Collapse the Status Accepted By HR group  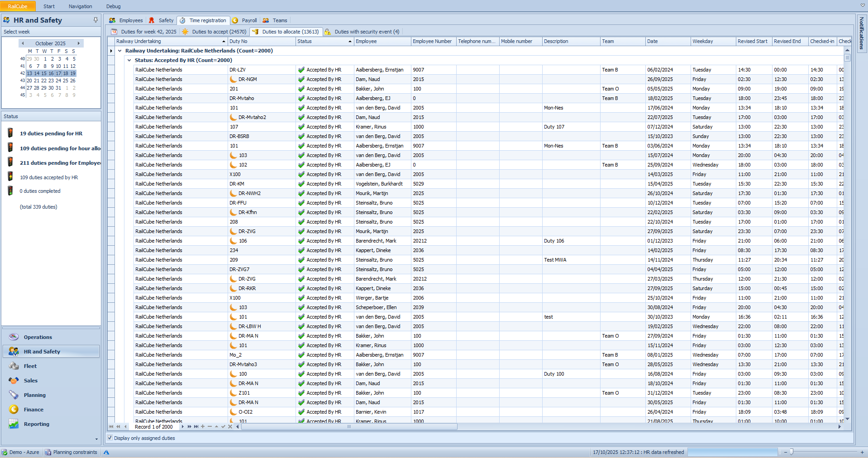[129, 60]
